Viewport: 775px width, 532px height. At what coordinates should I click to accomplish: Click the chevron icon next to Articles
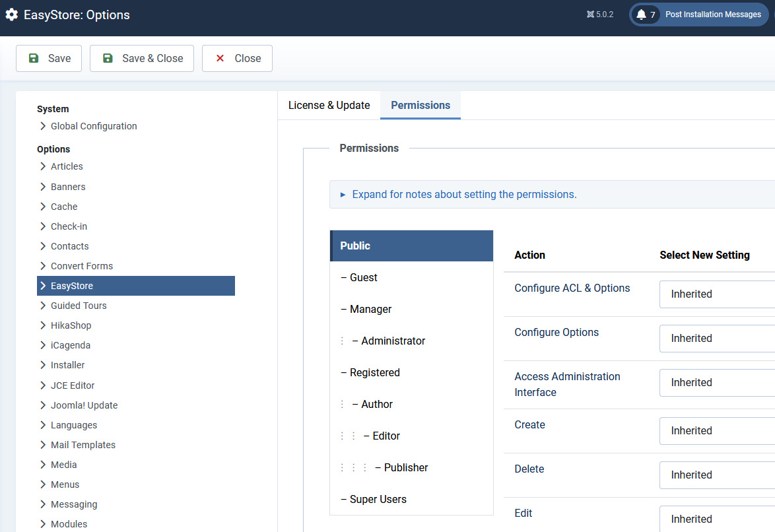43,166
